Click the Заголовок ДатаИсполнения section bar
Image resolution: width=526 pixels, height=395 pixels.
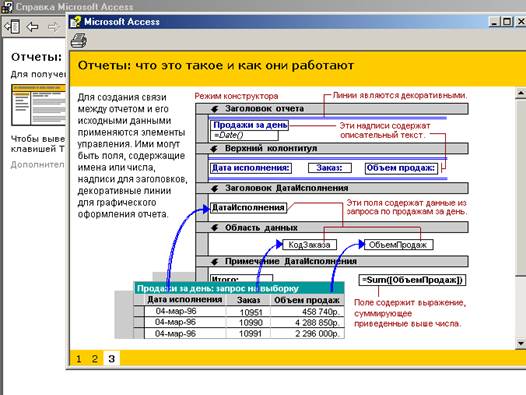coord(332,188)
